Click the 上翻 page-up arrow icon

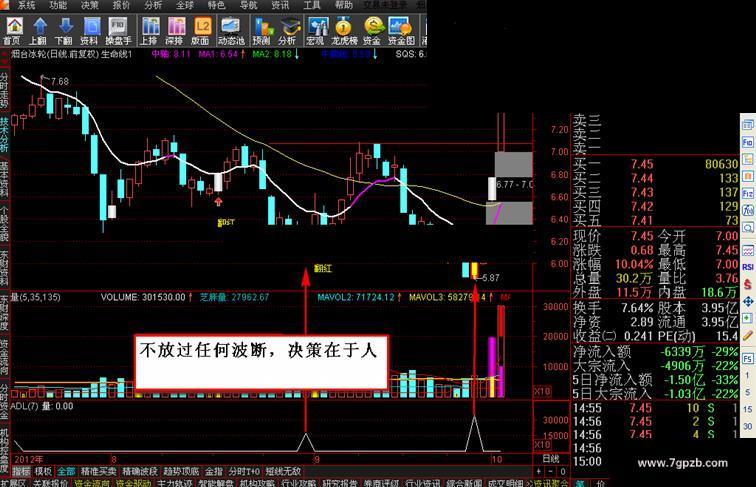(39, 31)
